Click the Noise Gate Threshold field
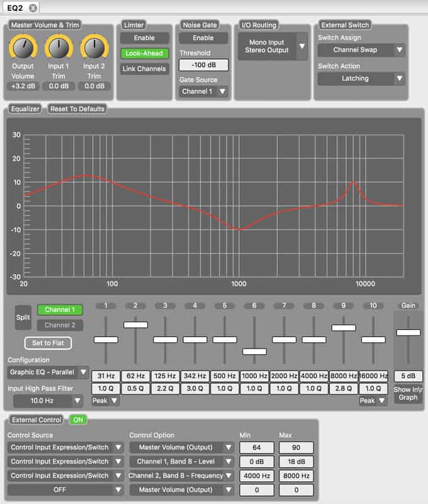Screen dimensions: 428x504 coord(203,65)
